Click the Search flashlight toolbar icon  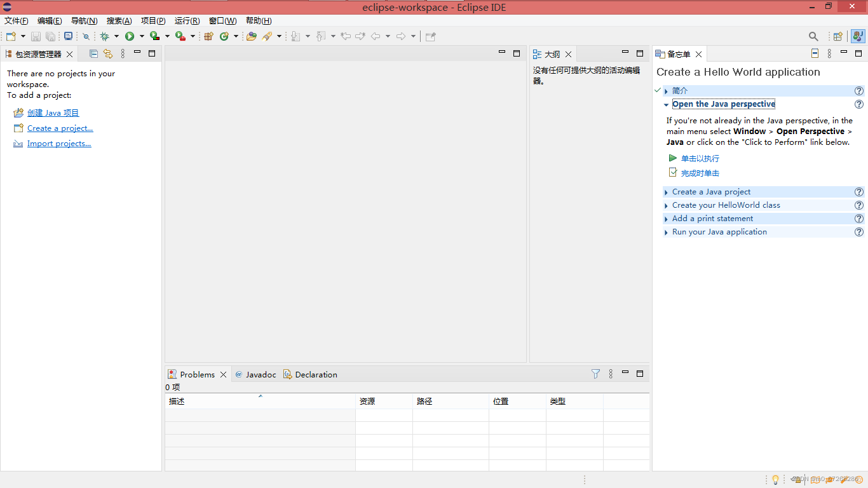(268, 36)
